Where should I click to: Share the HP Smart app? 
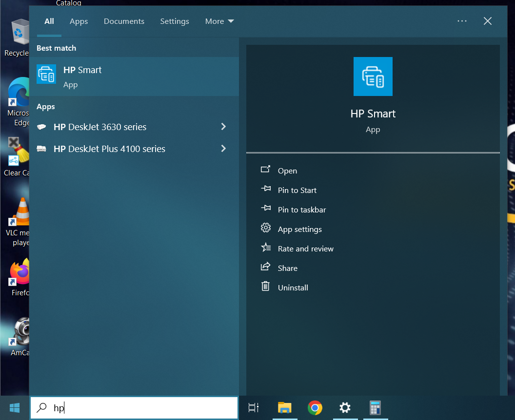click(287, 268)
